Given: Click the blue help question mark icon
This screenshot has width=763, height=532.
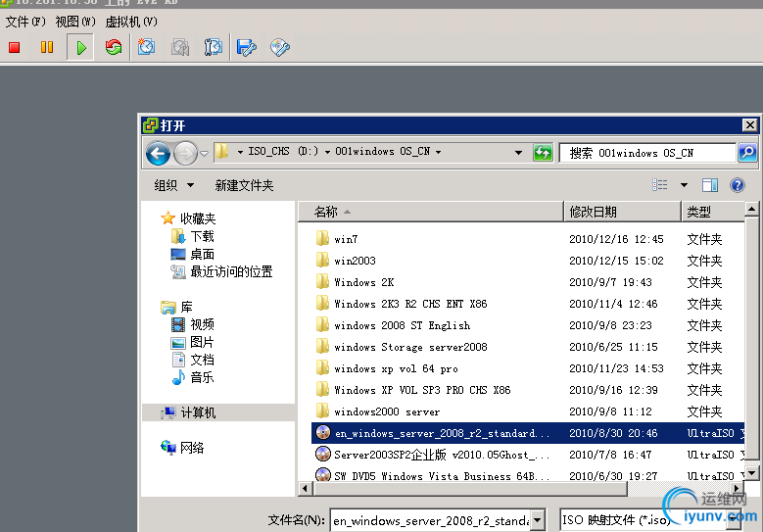Looking at the screenshot, I should pos(738,185).
